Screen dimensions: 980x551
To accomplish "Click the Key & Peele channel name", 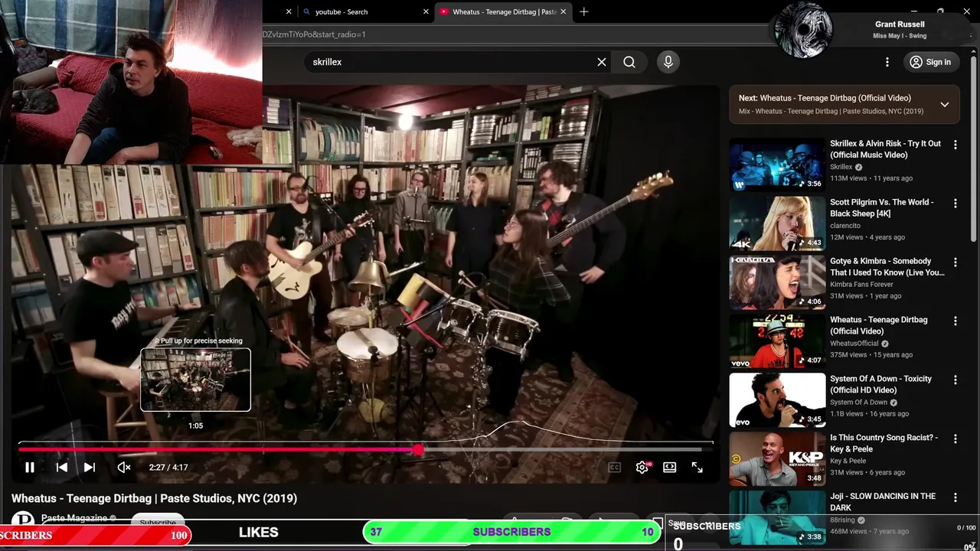I will tap(848, 461).
